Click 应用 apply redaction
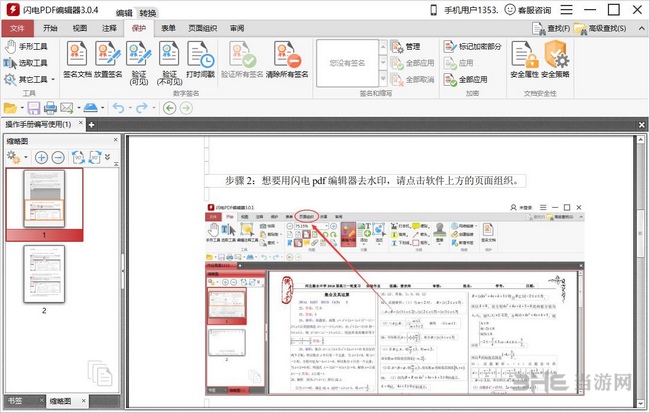 pyautogui.click(x=458, y=63)
